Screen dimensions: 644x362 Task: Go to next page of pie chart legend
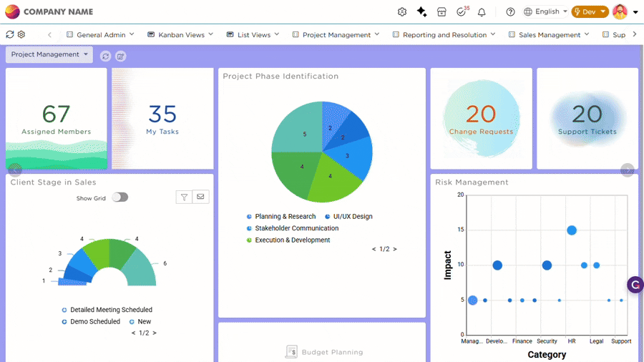(x=395, y=250)
